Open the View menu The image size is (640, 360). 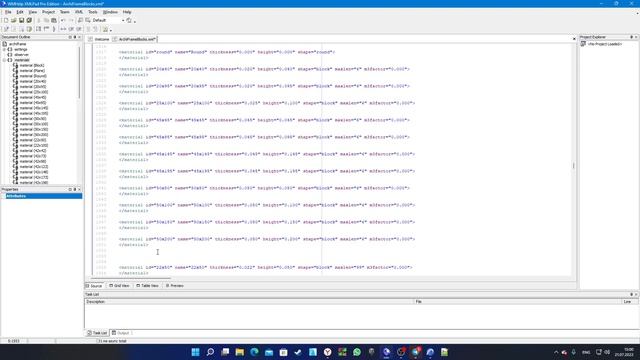coord(33,12)
